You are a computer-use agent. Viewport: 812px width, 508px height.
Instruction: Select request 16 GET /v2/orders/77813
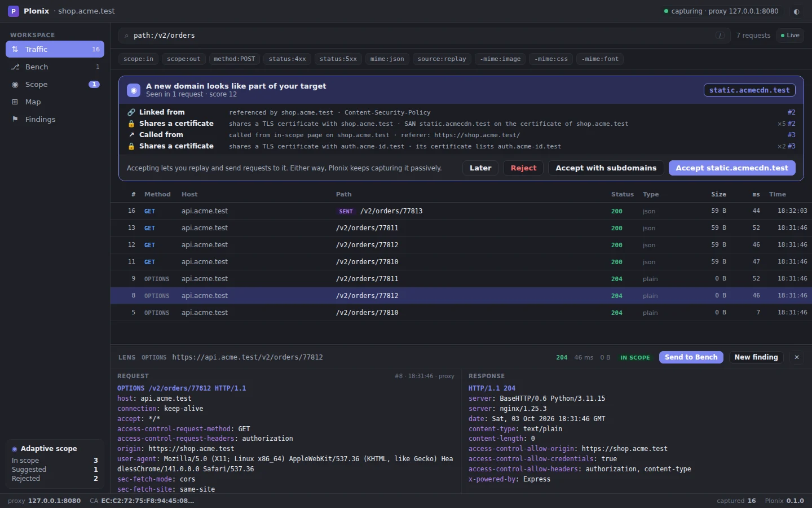point(461,211)
